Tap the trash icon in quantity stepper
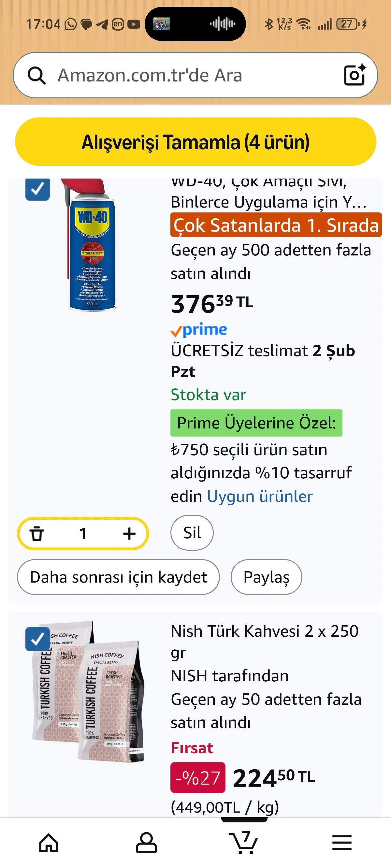 tap(37, 533)
